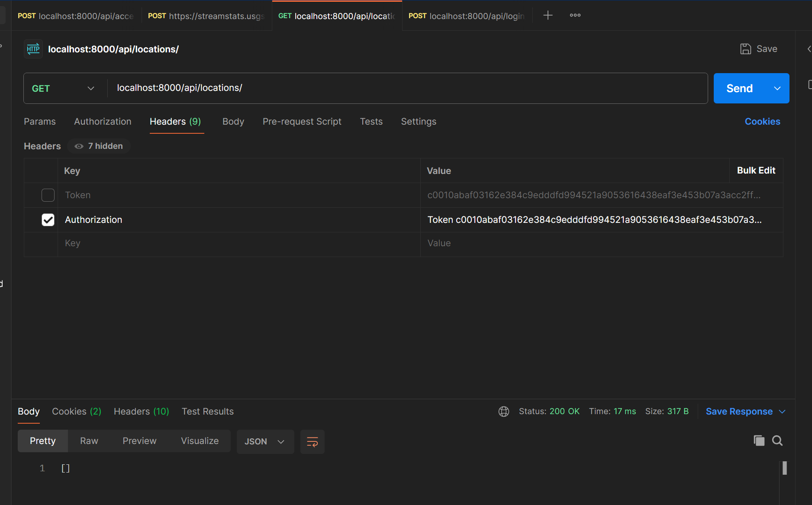
Task: Expand the Send button arrow options
Action: coord(777,88)
